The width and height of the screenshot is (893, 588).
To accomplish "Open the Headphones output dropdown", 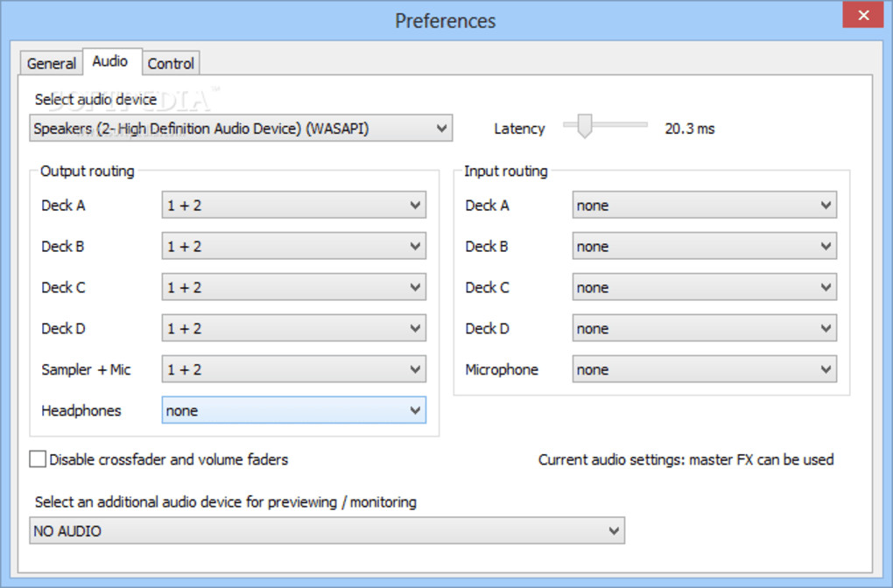I will coord(294,410).
